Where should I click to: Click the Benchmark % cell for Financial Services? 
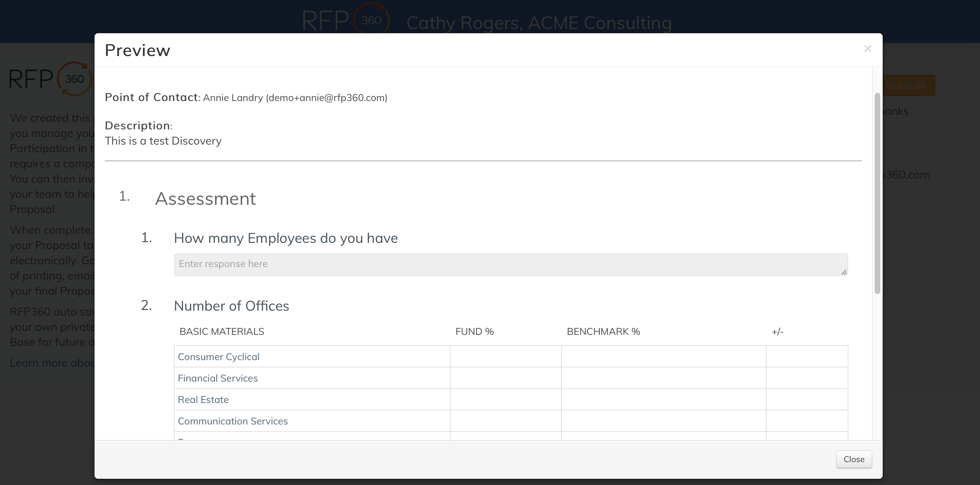click(x=663, y=378)
